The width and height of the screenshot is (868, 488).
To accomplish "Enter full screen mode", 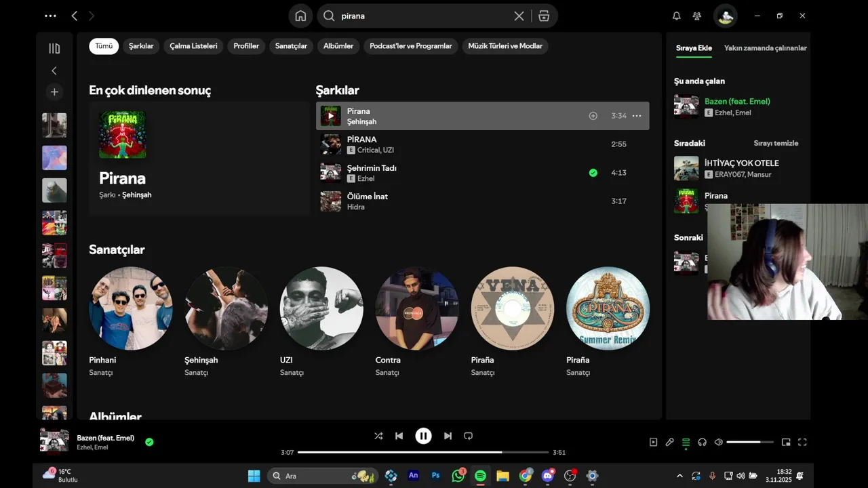I will 802,442.
